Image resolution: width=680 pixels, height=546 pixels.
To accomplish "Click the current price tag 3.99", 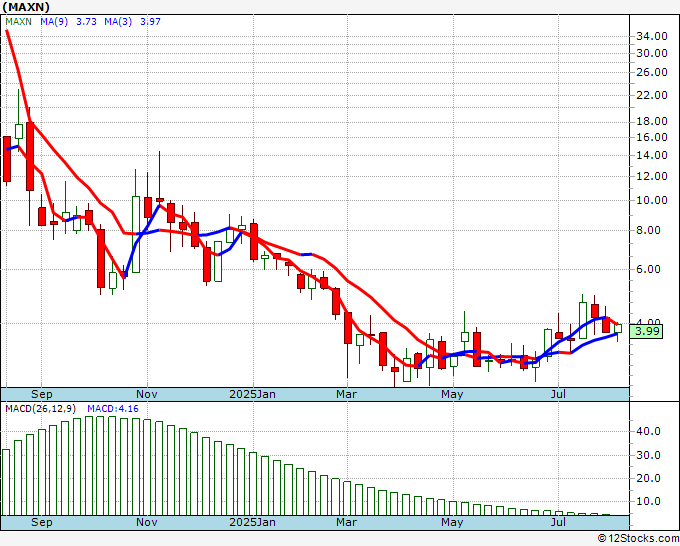I will tap(647, 332).
